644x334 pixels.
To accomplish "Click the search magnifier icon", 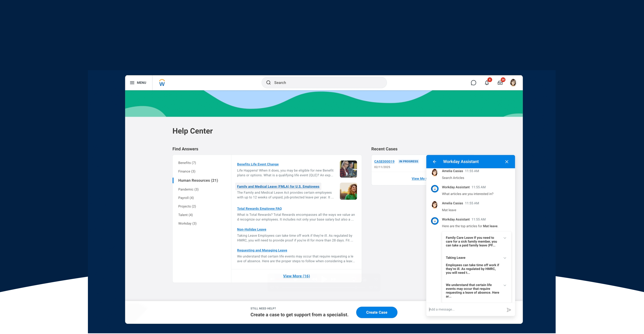I will point(268,83).
